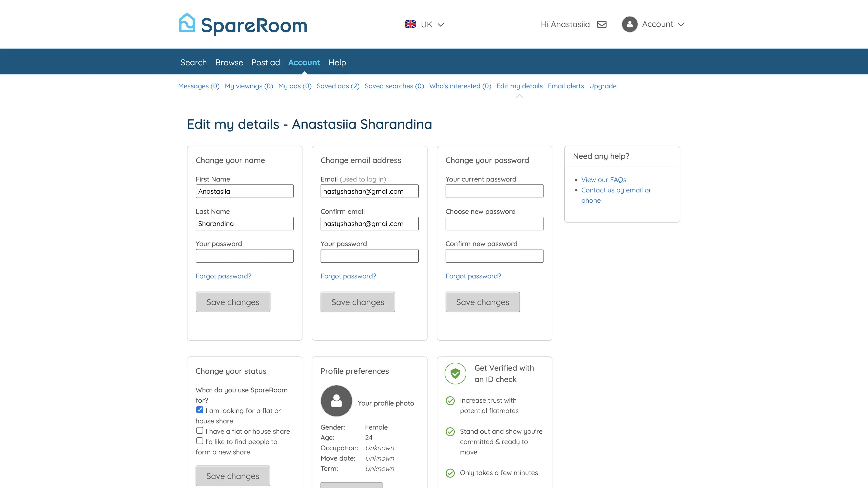Click the checkmark icon beside 'Increase trust'

click(450, 400)
